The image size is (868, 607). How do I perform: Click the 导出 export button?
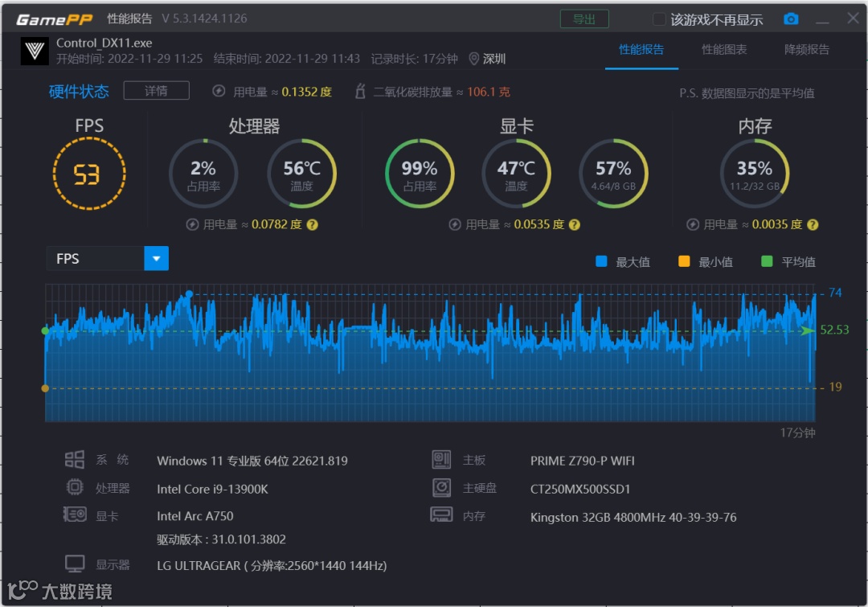584,19
